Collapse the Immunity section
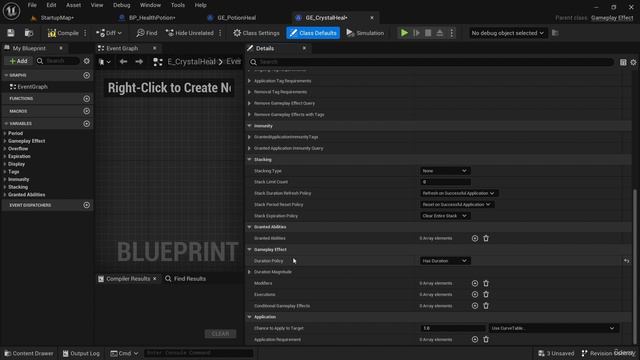The width and height of the screenshot is (640, 360). (249, 126)
